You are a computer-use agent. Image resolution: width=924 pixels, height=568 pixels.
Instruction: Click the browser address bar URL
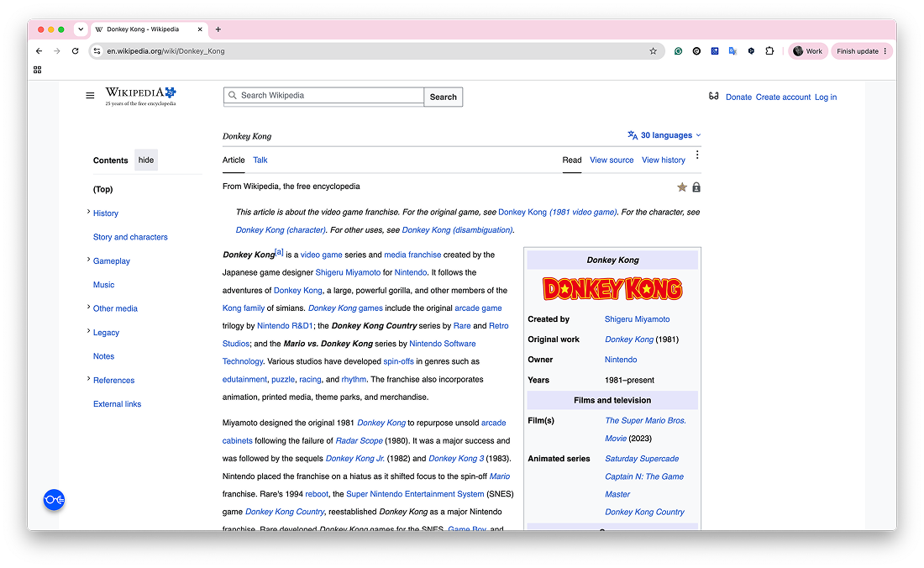click(165, 51)
